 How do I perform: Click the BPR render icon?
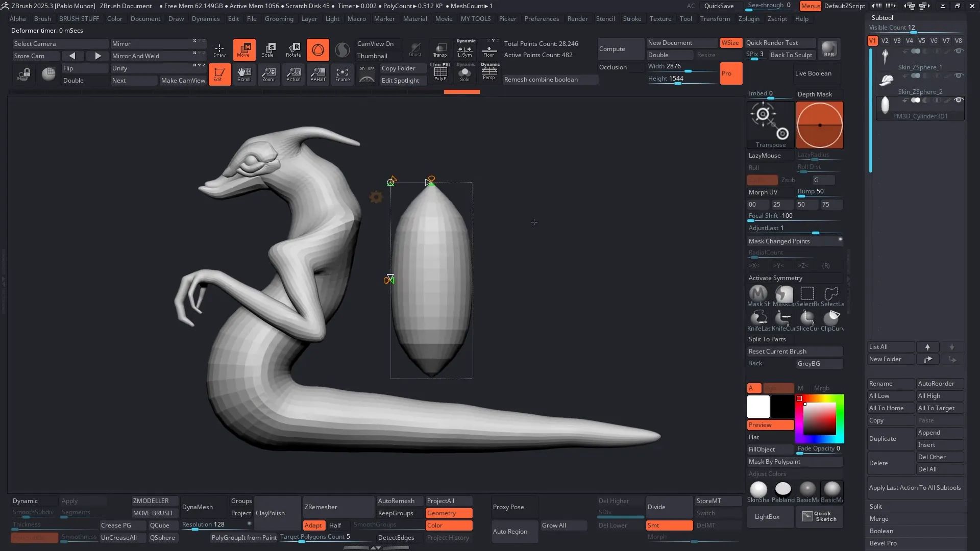coord(829,49)
